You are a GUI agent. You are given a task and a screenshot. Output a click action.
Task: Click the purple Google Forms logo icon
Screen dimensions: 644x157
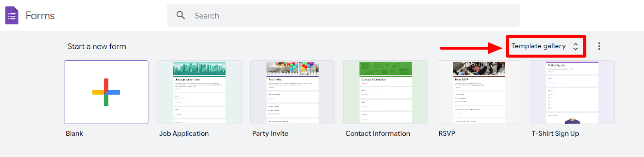click(12, 16)
